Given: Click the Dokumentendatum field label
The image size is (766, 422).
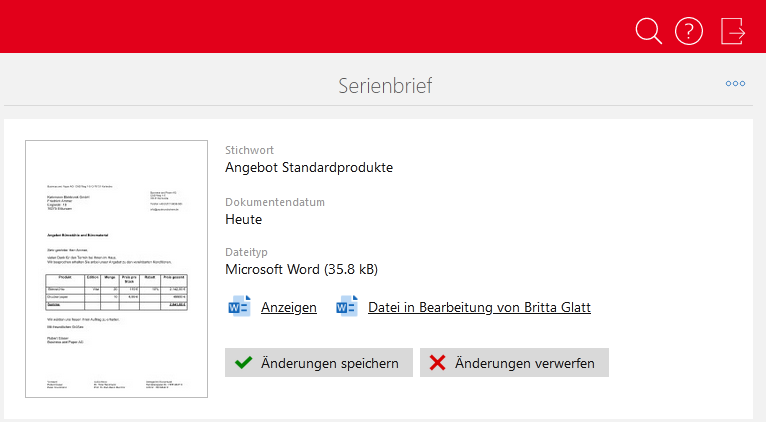Looking at the screenshot, I should click(x=275, y=202).
